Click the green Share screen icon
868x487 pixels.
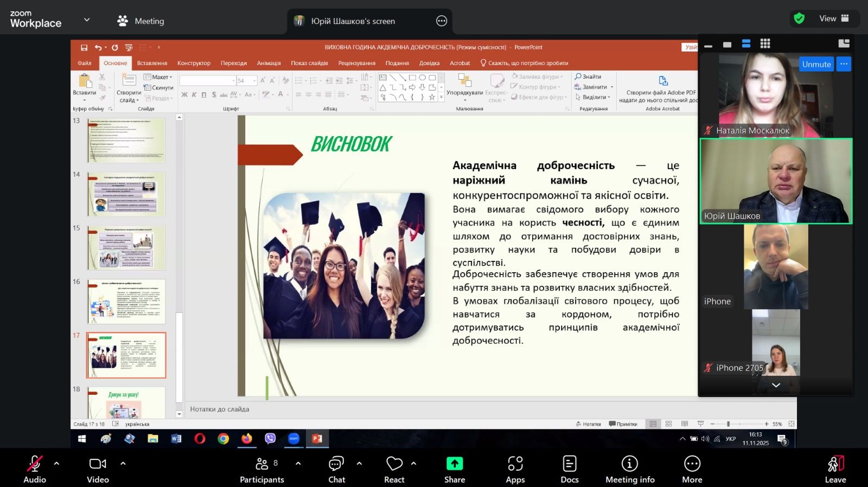pos(455,464)
